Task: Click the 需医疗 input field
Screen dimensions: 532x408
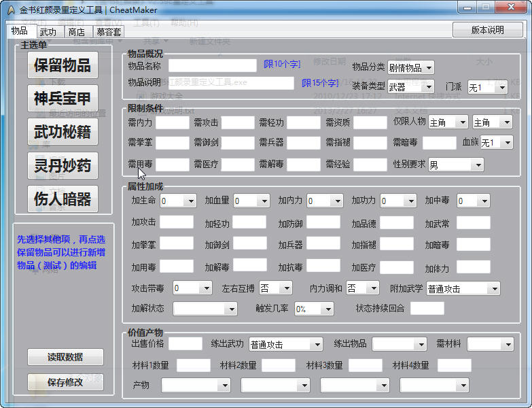Action: coord(238,165)
